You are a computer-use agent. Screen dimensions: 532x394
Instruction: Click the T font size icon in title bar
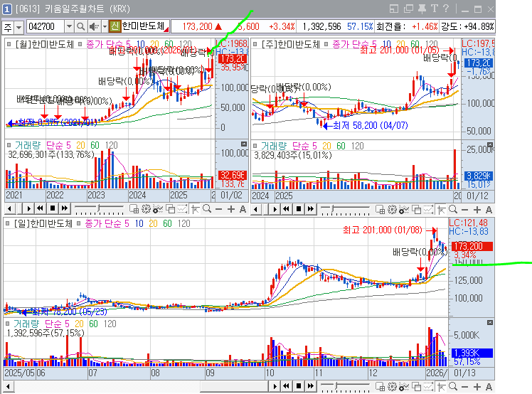(x=435, y=9)
